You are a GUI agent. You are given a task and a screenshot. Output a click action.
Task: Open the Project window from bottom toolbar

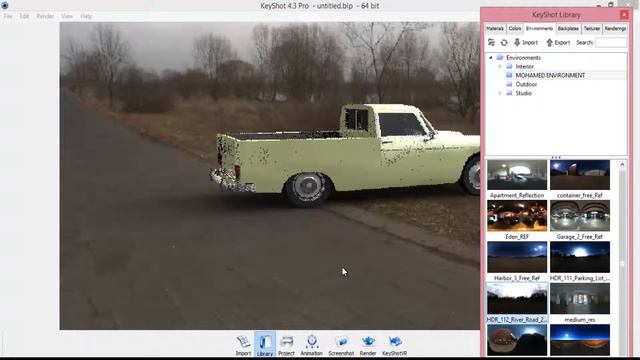287,344
